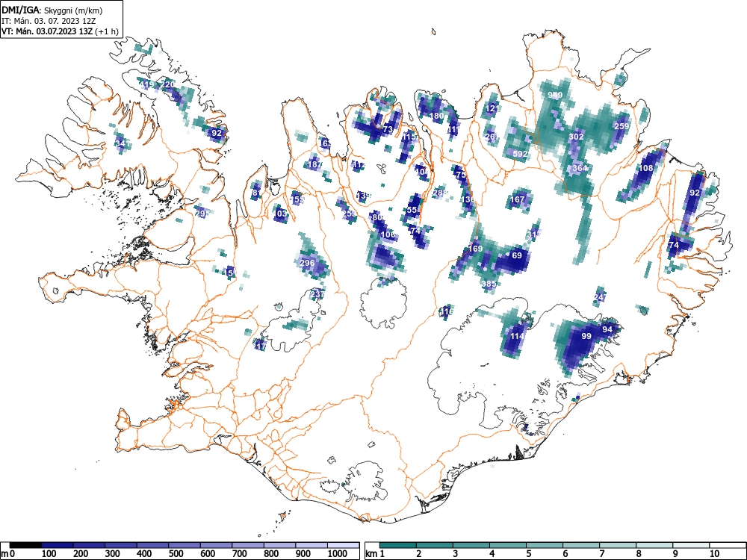Select the '1000' label in the meter legend
Image resolution: width=747 pixels, height=560 pixels.
338,554
